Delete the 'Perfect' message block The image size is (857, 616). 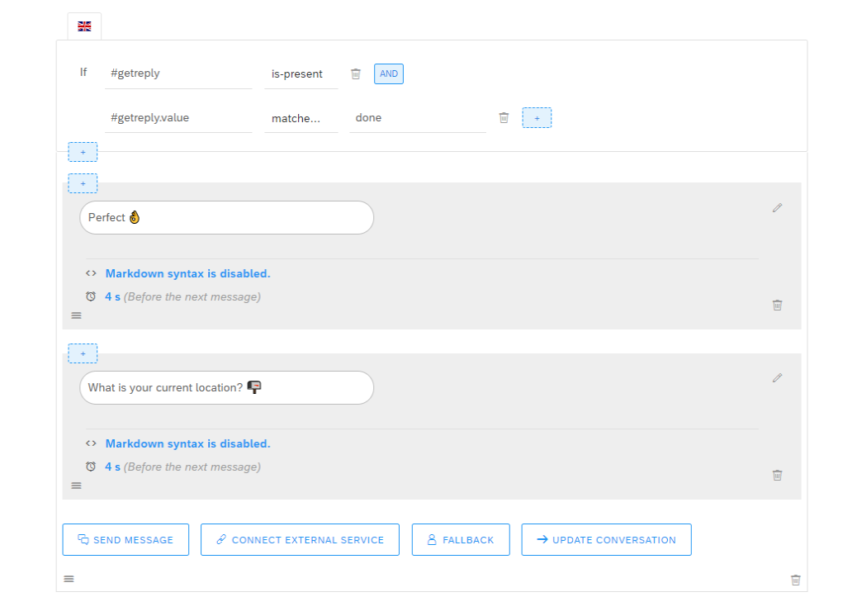(x=777, y=305)
